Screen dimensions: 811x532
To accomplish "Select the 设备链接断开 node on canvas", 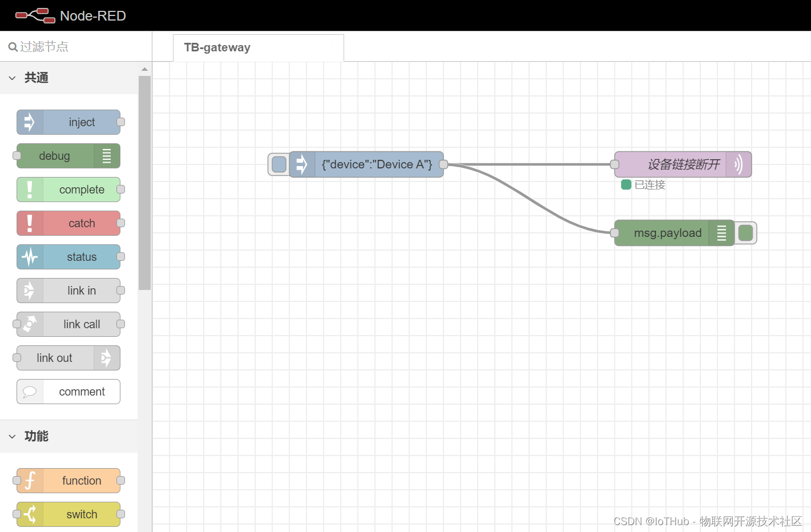I will (682, 164).
